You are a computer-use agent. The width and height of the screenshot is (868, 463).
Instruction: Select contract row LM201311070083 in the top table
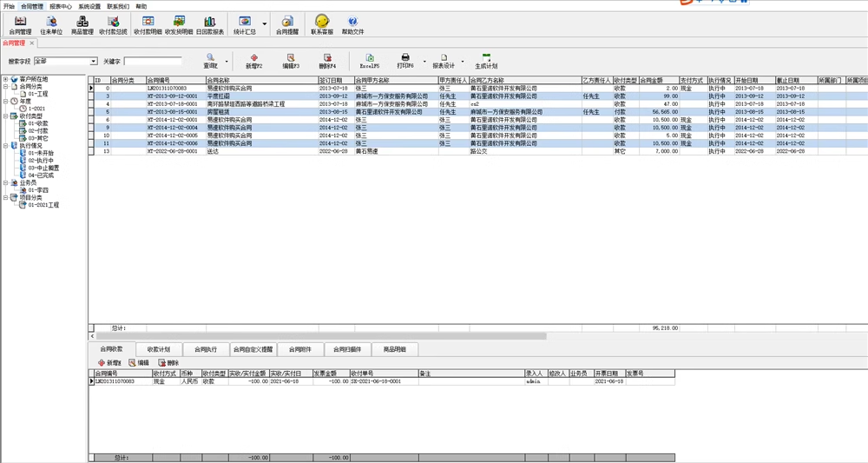(478, 88)
